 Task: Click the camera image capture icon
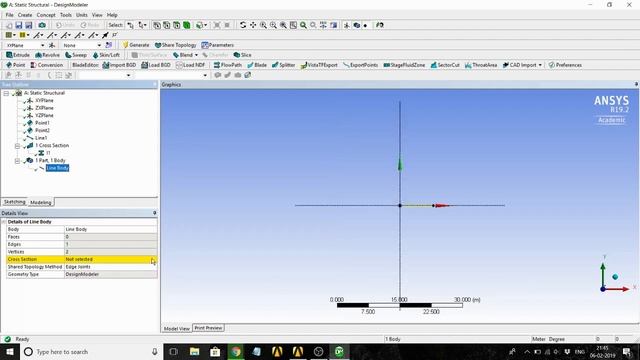42,25
